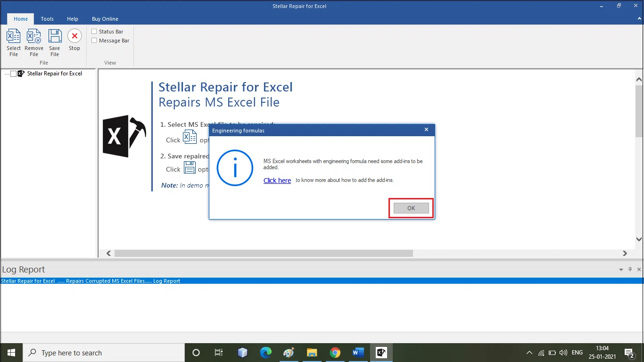Click the vertical scrollbar down arrow

point(639,239)
